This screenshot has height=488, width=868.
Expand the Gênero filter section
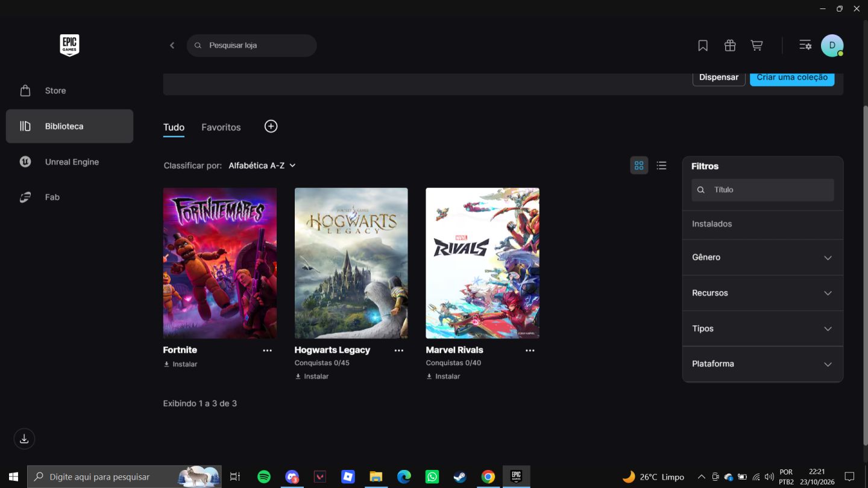[x=763, y=257]
